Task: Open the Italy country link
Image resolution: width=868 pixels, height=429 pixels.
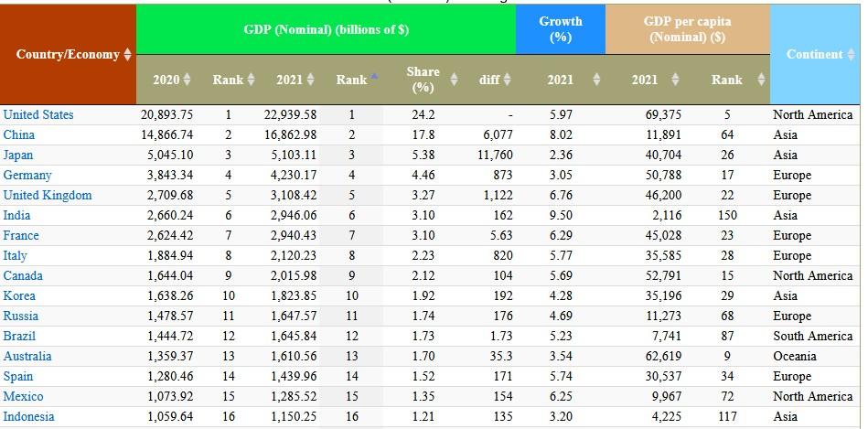Action: tap(15, 255)
